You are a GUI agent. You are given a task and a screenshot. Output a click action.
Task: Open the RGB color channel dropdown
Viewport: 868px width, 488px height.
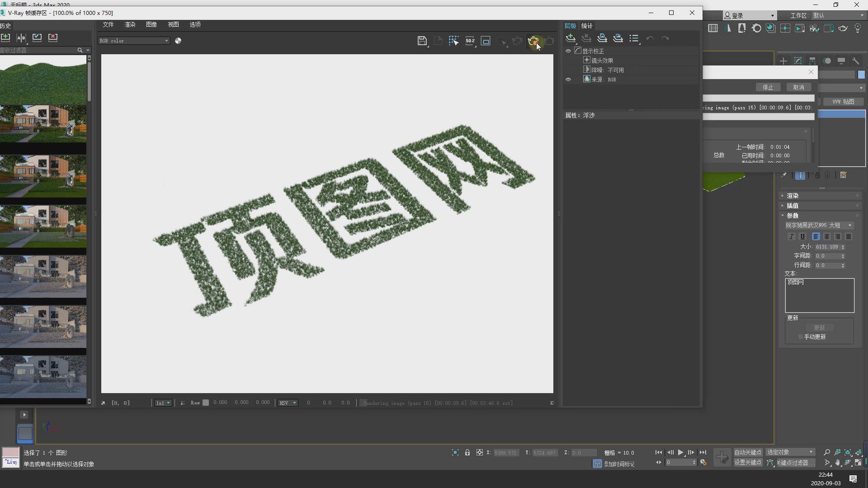point(134,40)
